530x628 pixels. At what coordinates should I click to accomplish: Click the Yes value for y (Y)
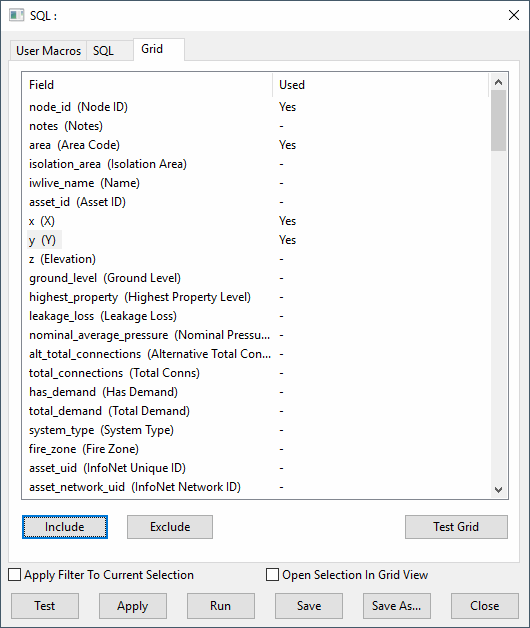point(287,240)
